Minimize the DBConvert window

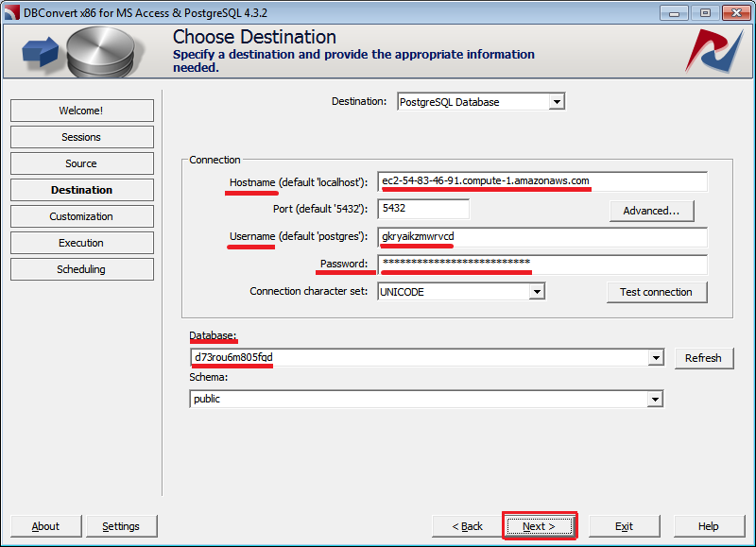pos(674,13)
